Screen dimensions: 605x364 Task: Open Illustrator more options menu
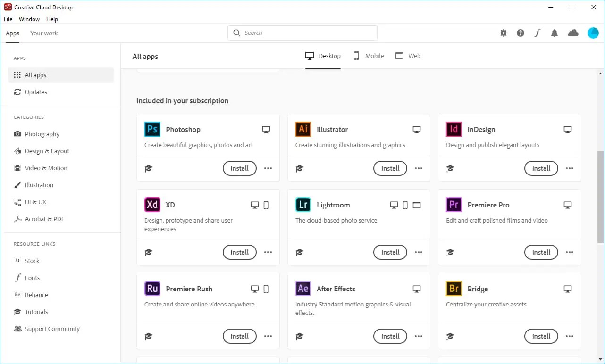click(419, 168)
